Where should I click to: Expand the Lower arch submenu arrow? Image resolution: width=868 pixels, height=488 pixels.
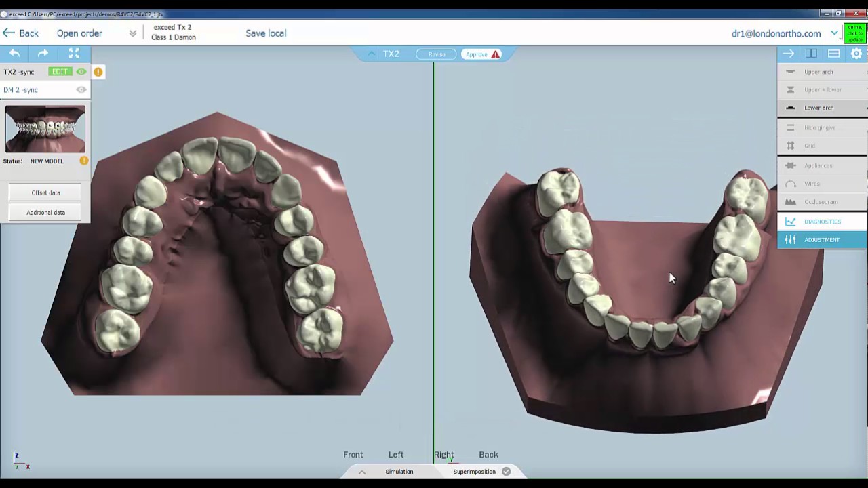click(866, 108)
